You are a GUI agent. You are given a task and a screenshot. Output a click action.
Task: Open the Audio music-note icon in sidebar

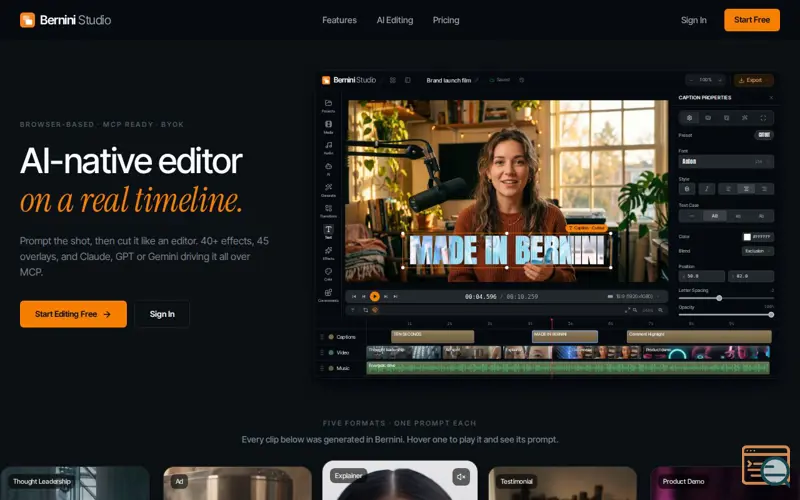(x=328, y=147)
